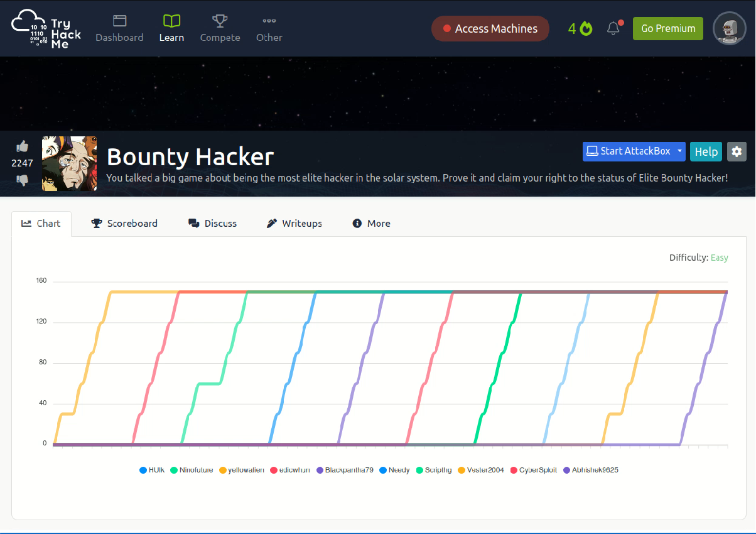Open the Writeups tab
756x534 pixels.
(x=294, y=224)
